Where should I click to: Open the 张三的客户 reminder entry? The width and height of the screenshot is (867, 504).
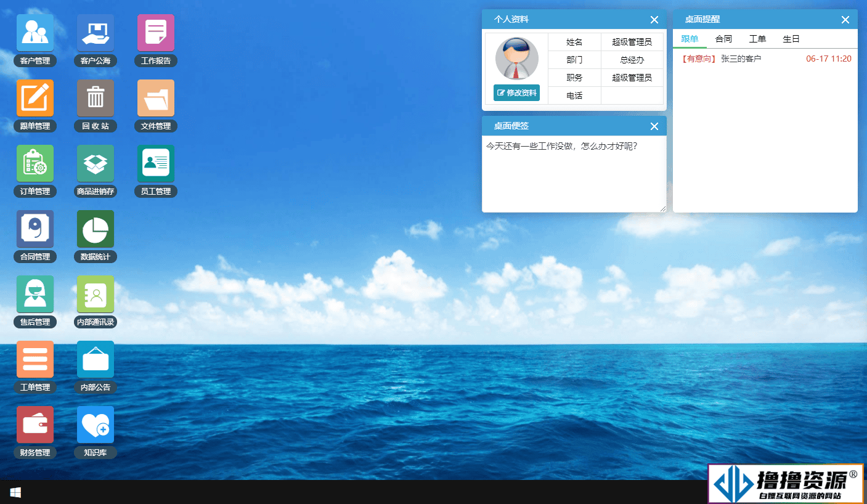(x=741, y=59)
